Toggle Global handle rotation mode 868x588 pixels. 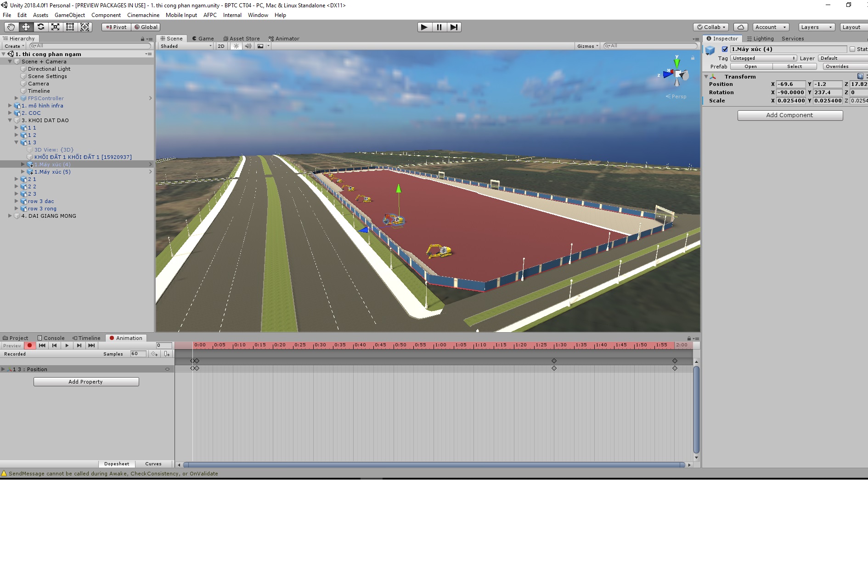point(146,27)
